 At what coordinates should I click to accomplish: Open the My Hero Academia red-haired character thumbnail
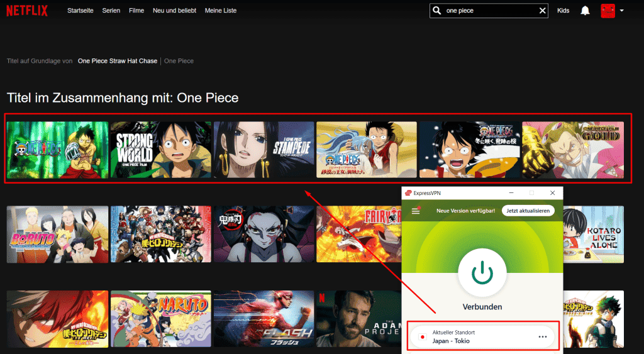click(x=57, y=319)
